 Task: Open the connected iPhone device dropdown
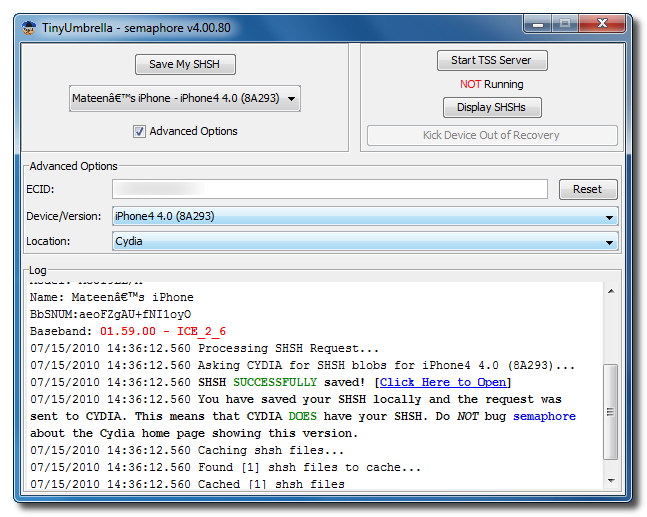pyautogui.click(x=185, y=98)
